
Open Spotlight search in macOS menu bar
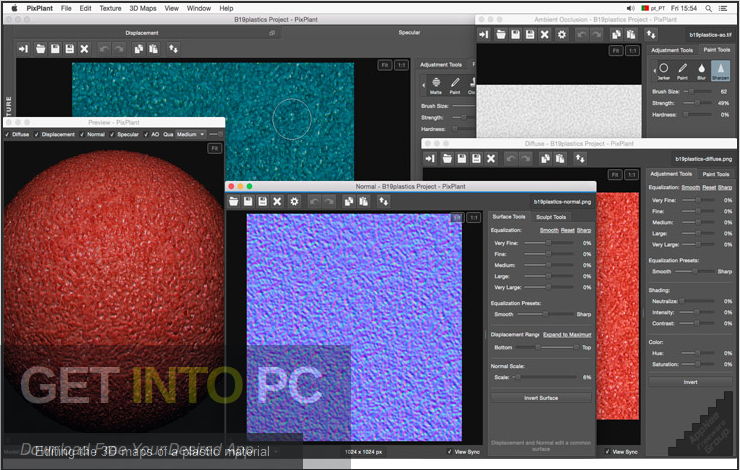pos(708,8)
